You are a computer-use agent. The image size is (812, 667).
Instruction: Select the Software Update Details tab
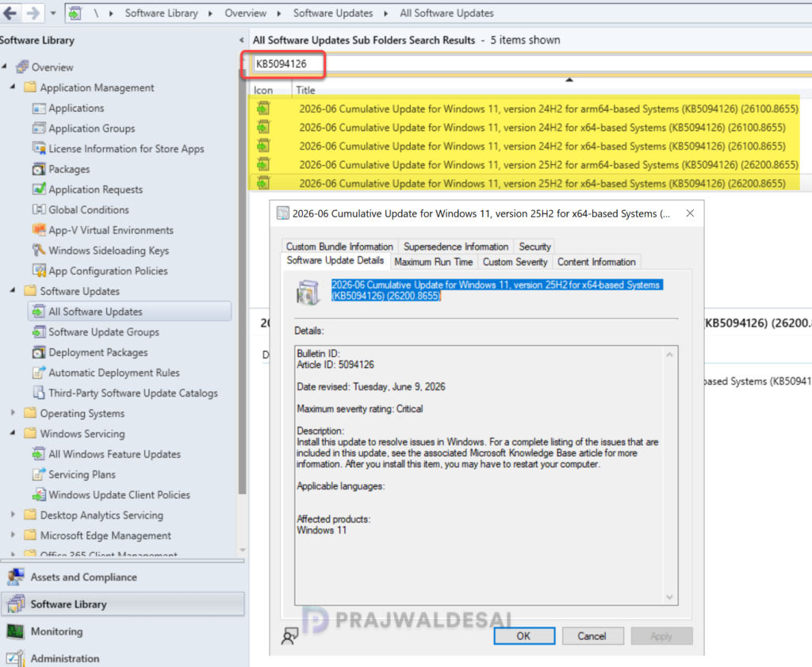click(335, 260)
